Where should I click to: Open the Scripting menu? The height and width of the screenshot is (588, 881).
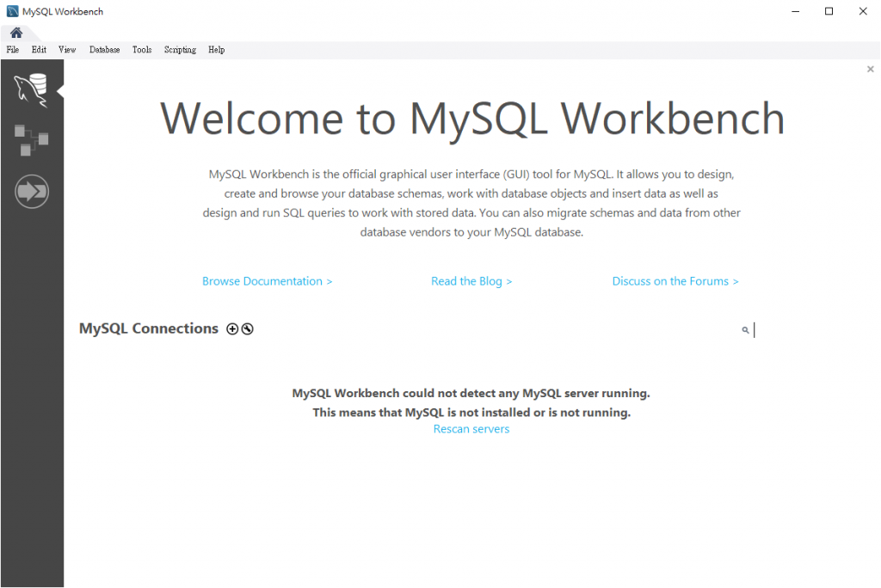coord(180,50)
